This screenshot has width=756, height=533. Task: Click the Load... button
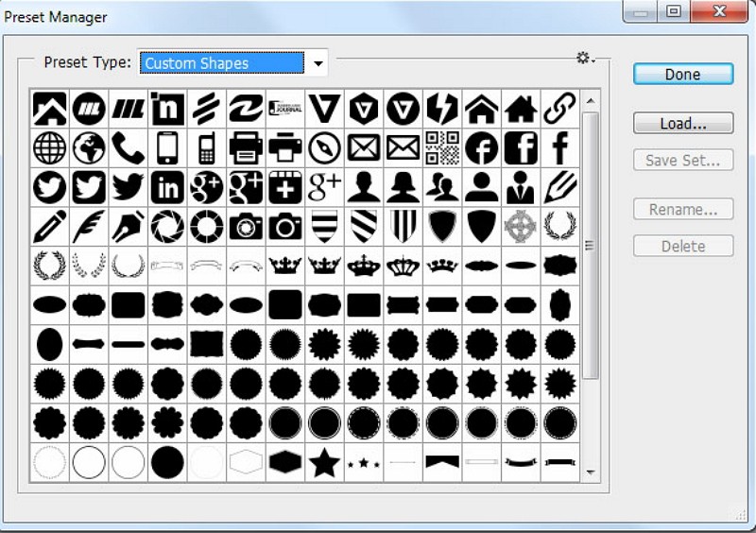pos(683,124)
